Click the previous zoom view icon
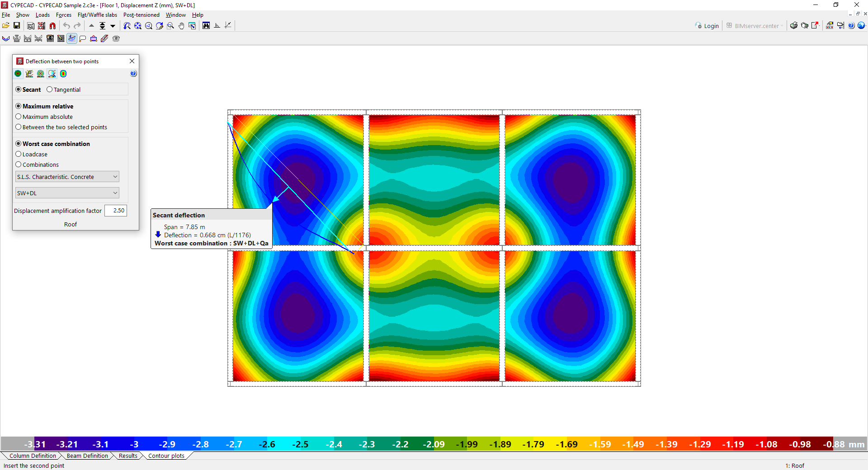The width and height of the screenshot is (868, 470). pos(127,26)
